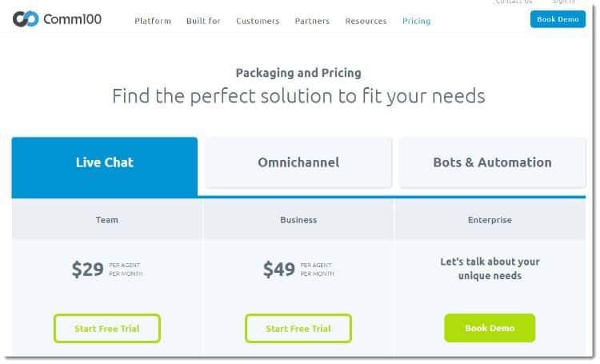The height and width of the screenshot is (364, 600).
Task: Expand the Resources navigation menu
Action: (x=366, y=21)
